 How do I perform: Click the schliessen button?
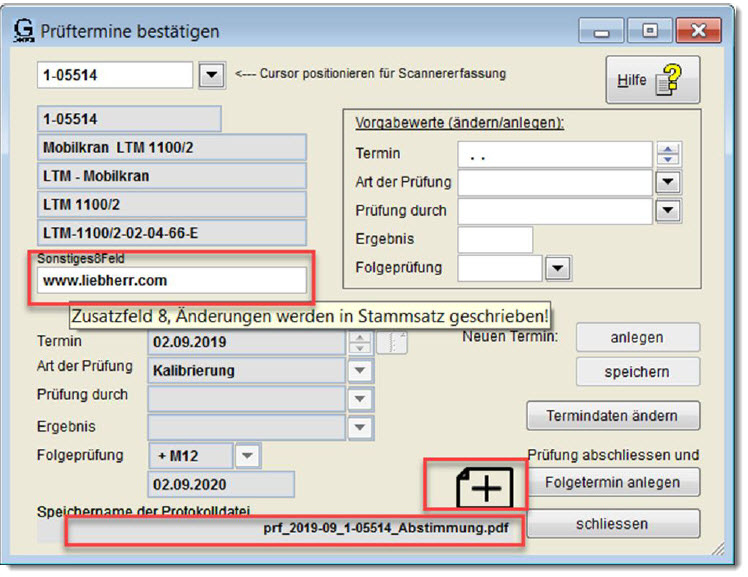tap(613, 524)
